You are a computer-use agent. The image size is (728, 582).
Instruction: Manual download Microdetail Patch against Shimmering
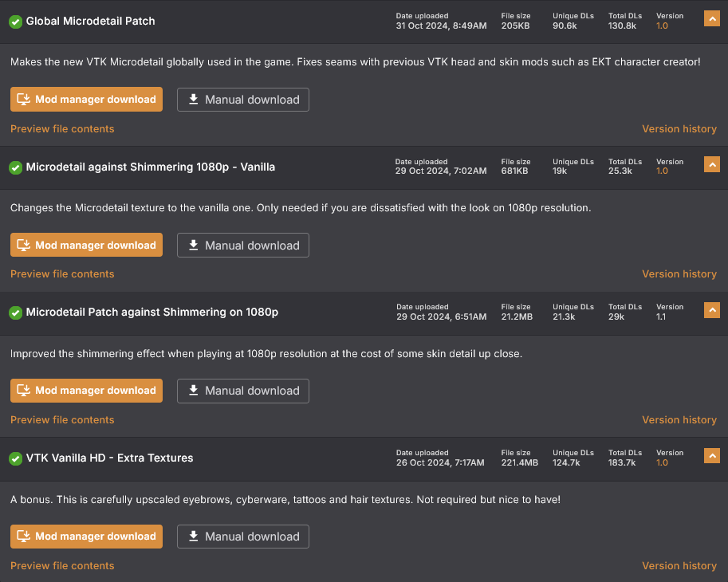[243, 391]
